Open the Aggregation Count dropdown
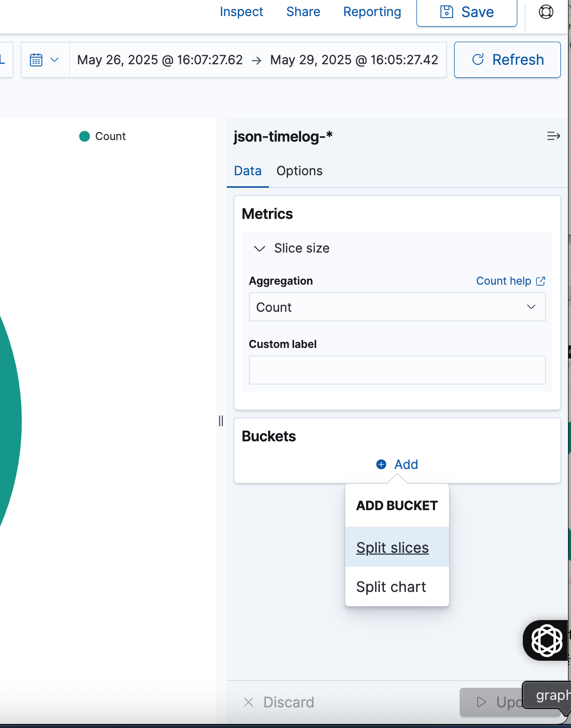This screenshot has width=571, height=728. 397,307
